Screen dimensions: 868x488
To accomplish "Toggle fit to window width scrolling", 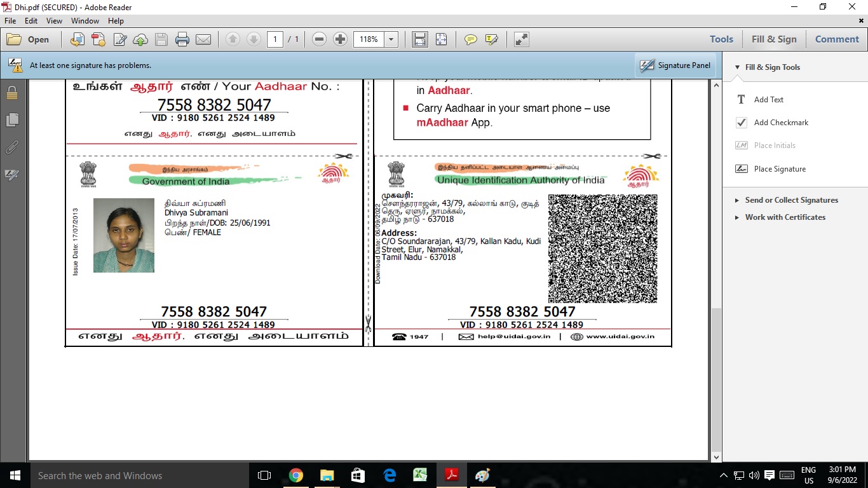I will 419,39.
